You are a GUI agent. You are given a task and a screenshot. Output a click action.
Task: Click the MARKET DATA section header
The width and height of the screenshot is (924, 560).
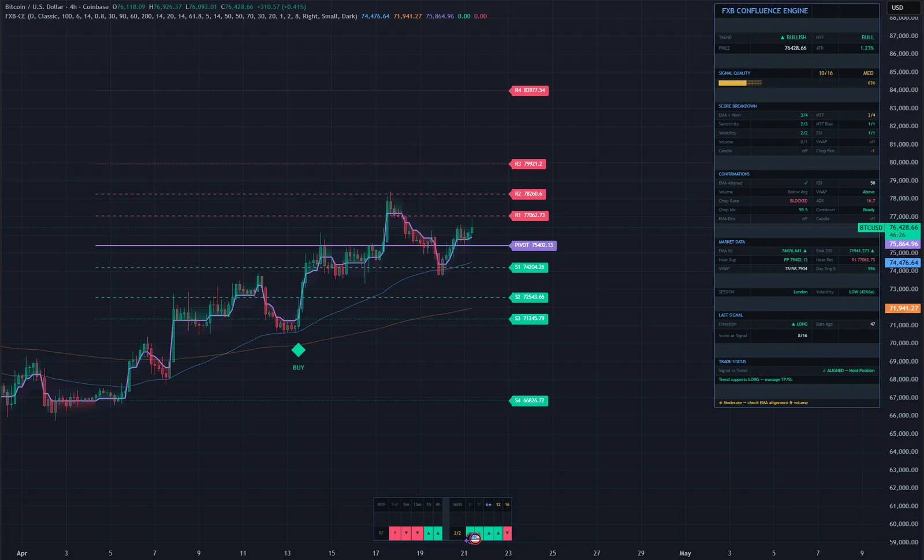point(732,242)
